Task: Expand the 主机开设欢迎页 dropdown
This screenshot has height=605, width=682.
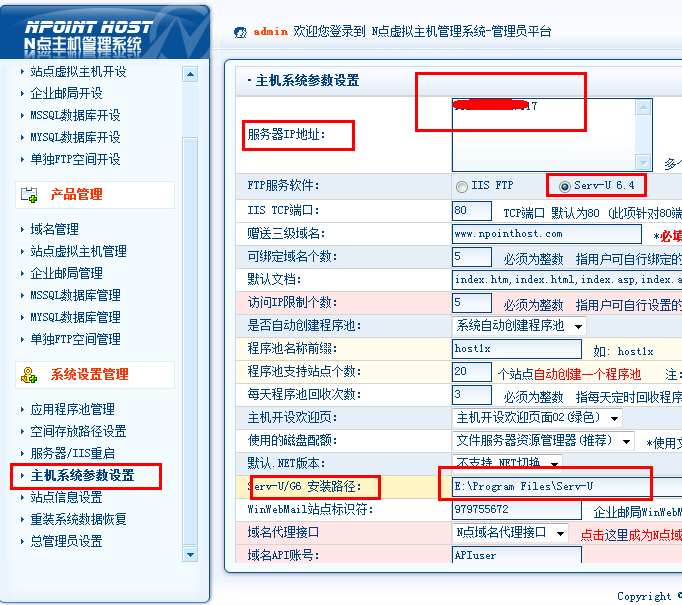Action: click(x=612, y=418)
